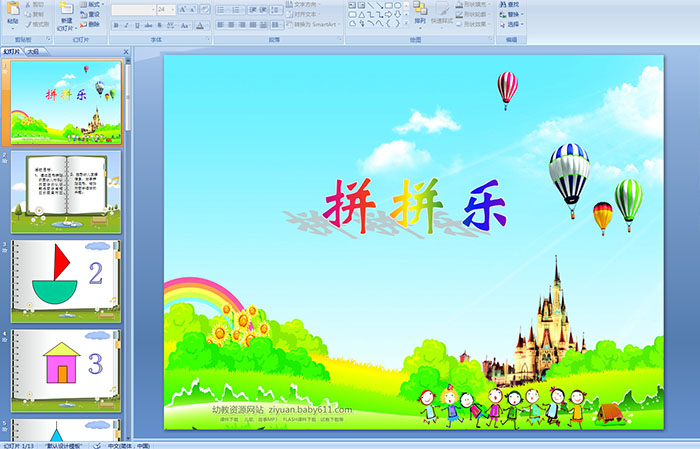Select the Arrow line shape
This screenshot has height=449, width=700.
379,5
